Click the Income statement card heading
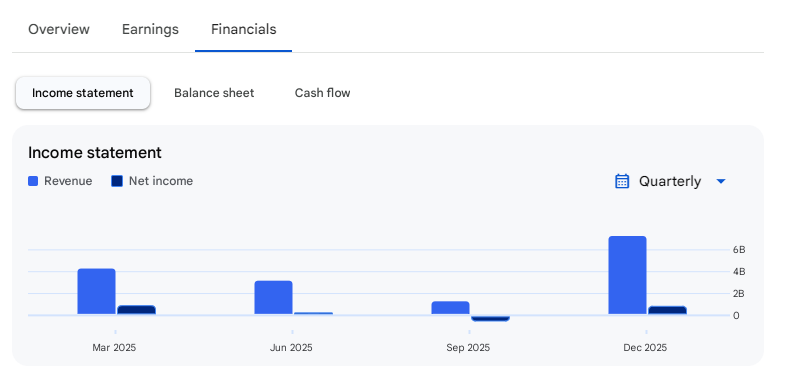 coord(95,152)
